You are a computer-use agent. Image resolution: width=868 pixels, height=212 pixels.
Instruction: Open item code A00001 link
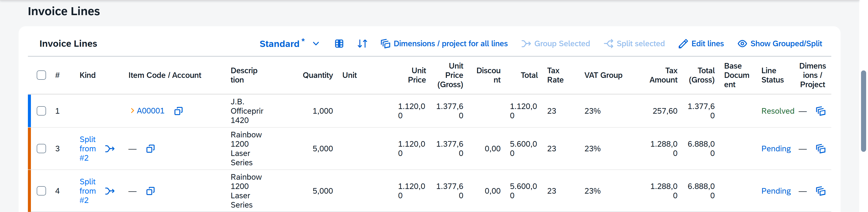click(151, 111)
